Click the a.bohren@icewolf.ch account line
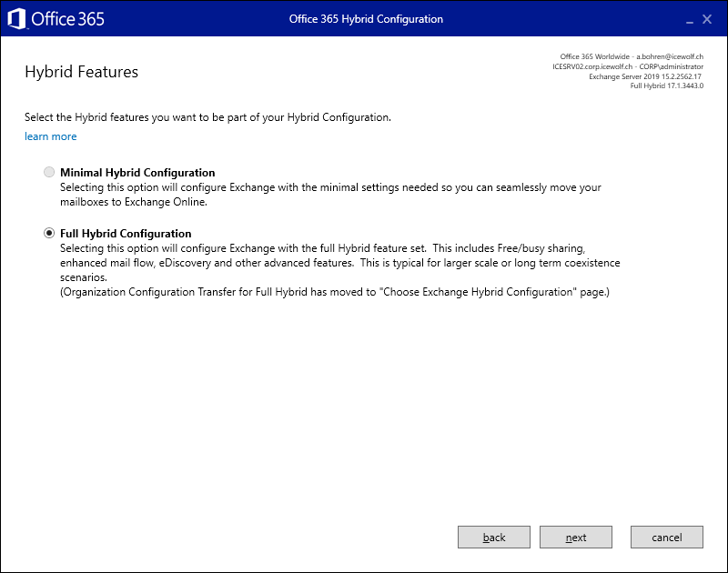Viewport: 728px width, 573px height. pyautogui.click(x=632, y=56)
